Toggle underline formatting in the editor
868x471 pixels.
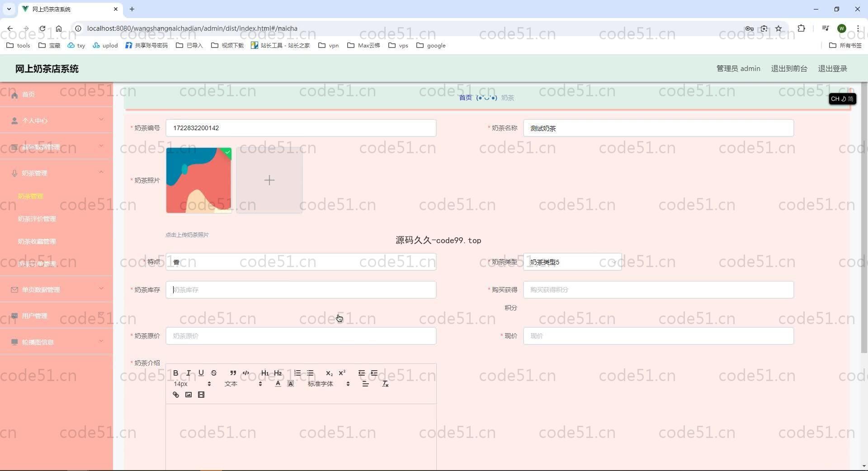(201, 373)
